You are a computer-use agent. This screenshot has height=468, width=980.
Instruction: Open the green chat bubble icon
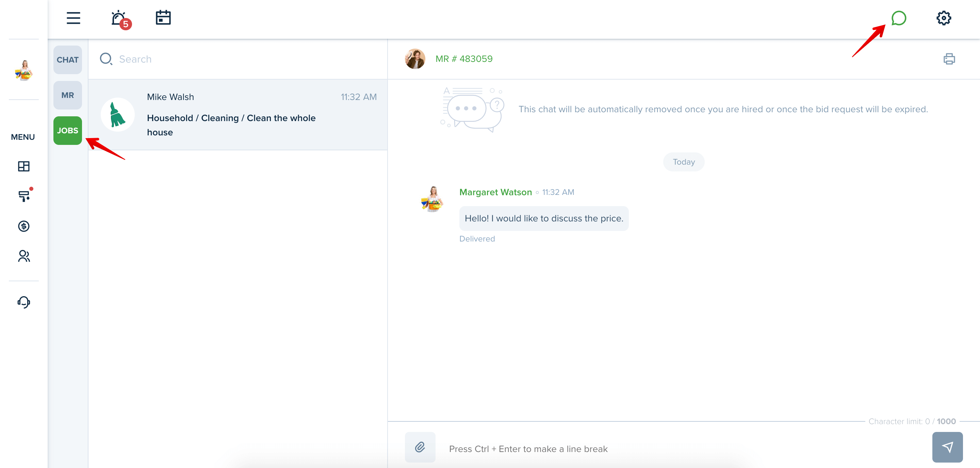click(899, 18)
